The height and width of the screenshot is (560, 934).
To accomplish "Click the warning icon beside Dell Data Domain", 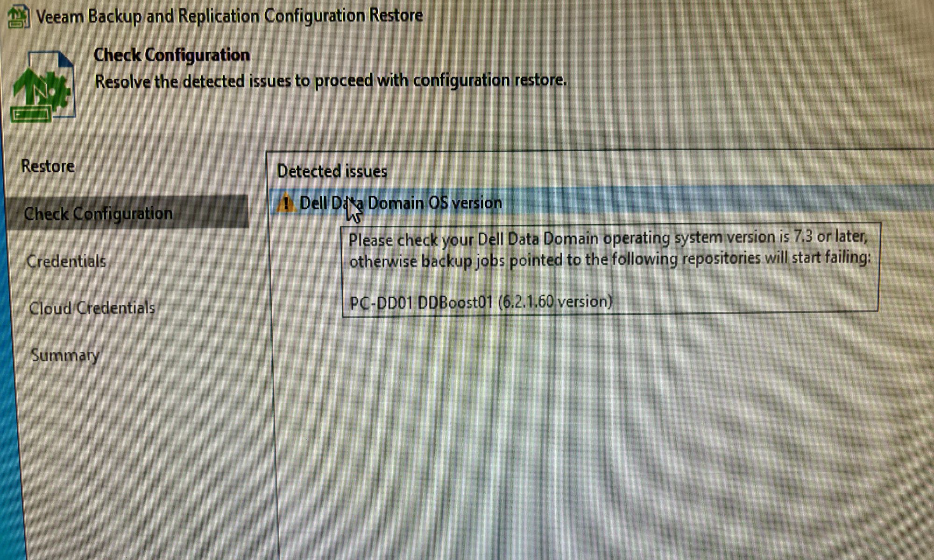I will (286, 203).
